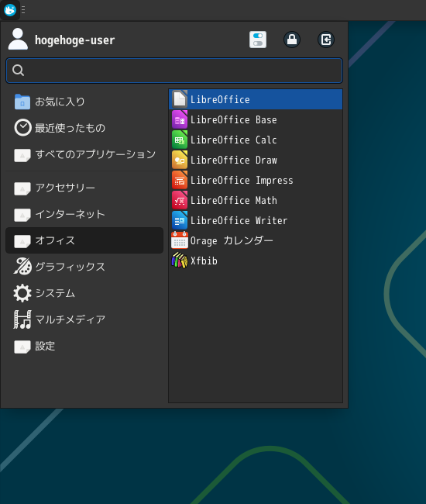The width and height of the screenshot is (426, 504).
Task: Launch LibreOffice from the list
Action: (256, 99)
